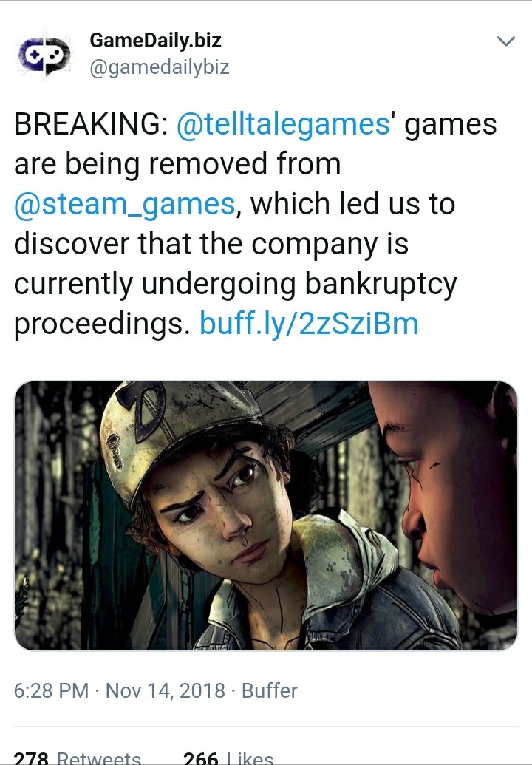Screen dimensions: 532x765
Task: Open the @telltalegames mention
Action: click(x=283, y=123)
